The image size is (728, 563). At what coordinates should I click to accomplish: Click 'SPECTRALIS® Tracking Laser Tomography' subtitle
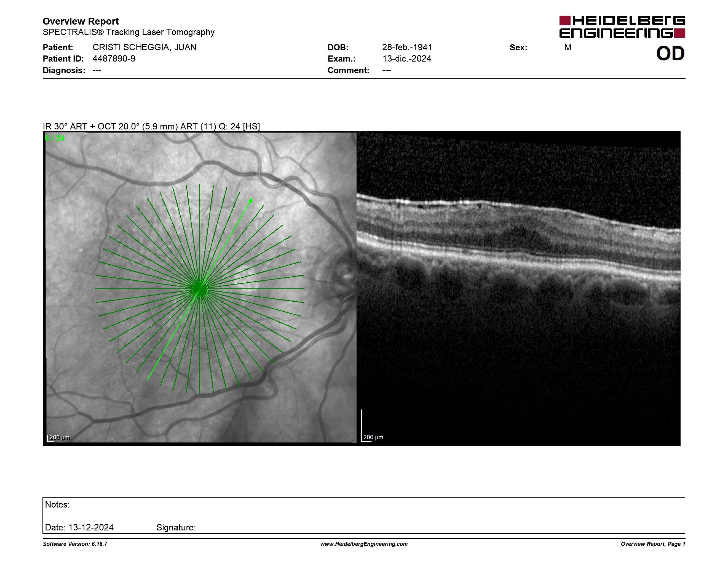click(128, 32)
